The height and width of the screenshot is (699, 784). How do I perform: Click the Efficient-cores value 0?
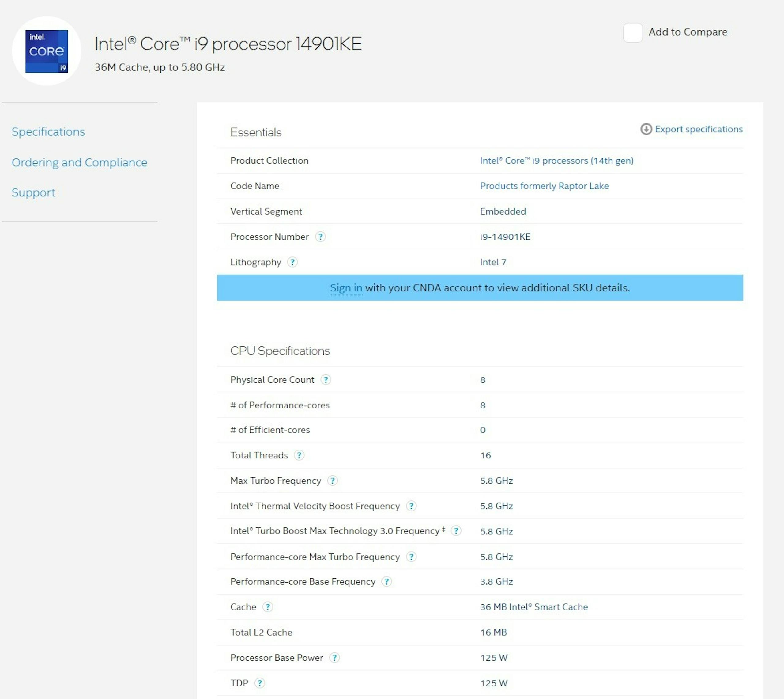coord(482,430)
